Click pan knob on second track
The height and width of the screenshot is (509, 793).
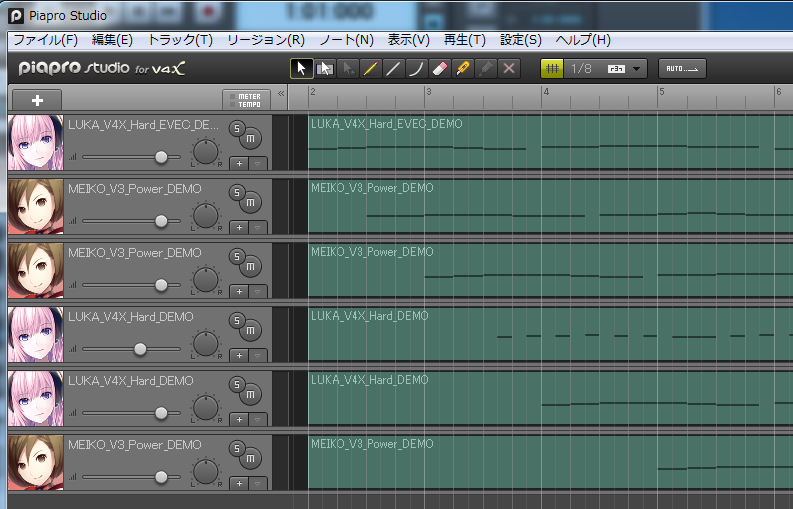point(205,216)
